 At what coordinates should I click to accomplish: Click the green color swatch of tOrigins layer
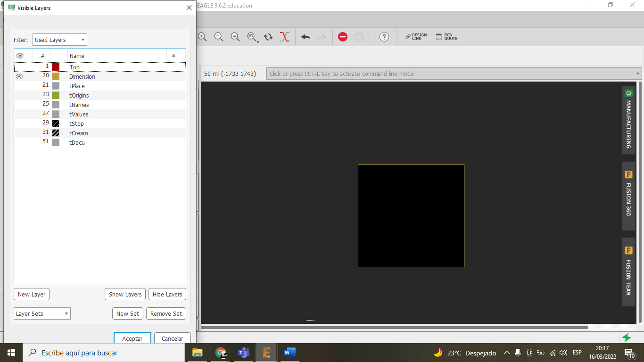pyautogui.click(x=56, y=95)
